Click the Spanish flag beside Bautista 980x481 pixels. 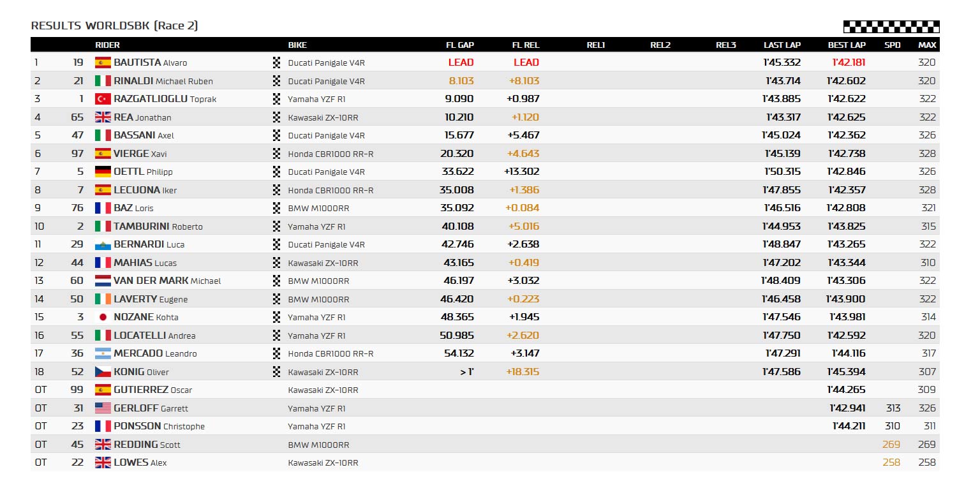click(103, 63)
